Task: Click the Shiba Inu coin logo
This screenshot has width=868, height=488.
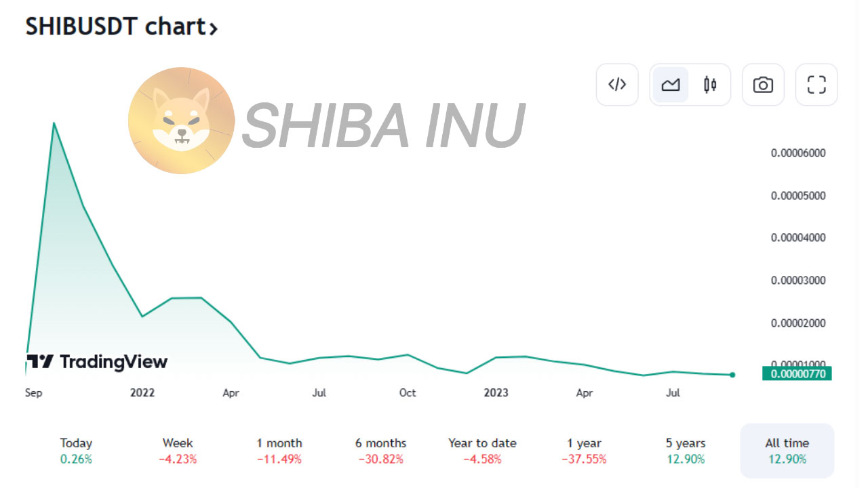Action: coord(181,121)
